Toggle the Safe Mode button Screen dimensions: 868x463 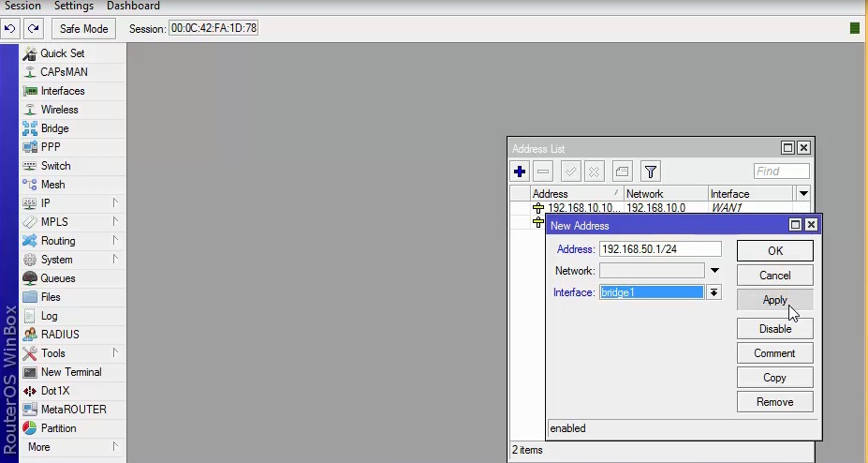tap(84, 28)
